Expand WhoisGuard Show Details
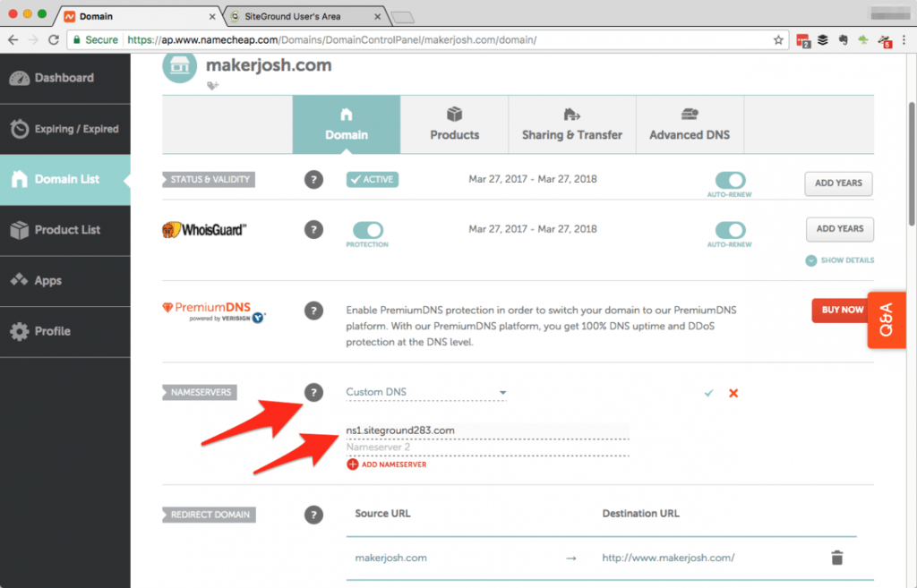Image resolution: width=917 pixels, height=588 pixels. (840, 260)
